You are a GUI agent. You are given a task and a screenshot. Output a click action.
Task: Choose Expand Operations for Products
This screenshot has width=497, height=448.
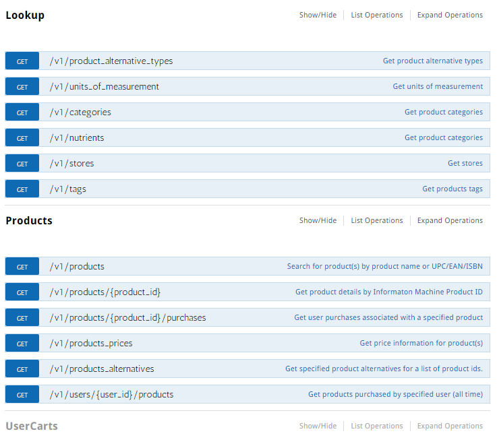450,220
